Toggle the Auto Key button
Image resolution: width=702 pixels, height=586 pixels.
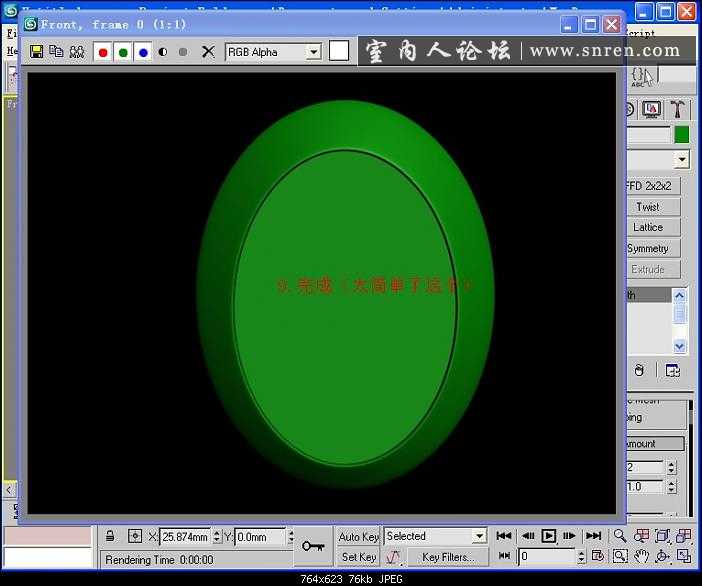[x=358, y=537]
